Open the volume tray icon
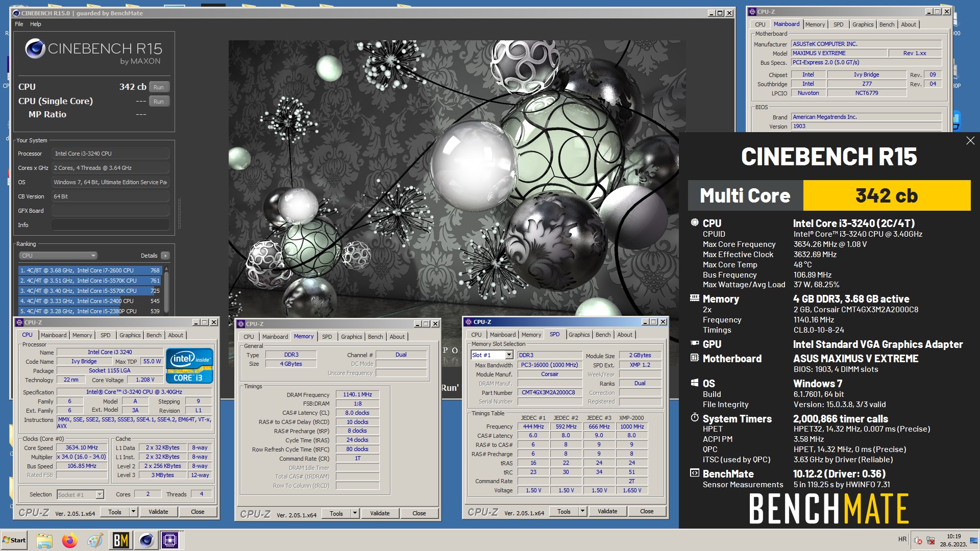 [918, 540]
